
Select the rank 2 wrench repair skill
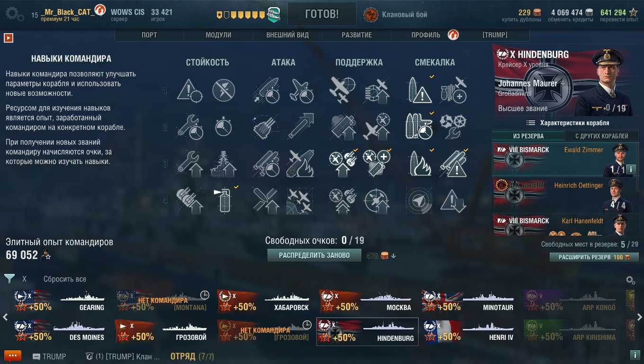pos(190,127)
